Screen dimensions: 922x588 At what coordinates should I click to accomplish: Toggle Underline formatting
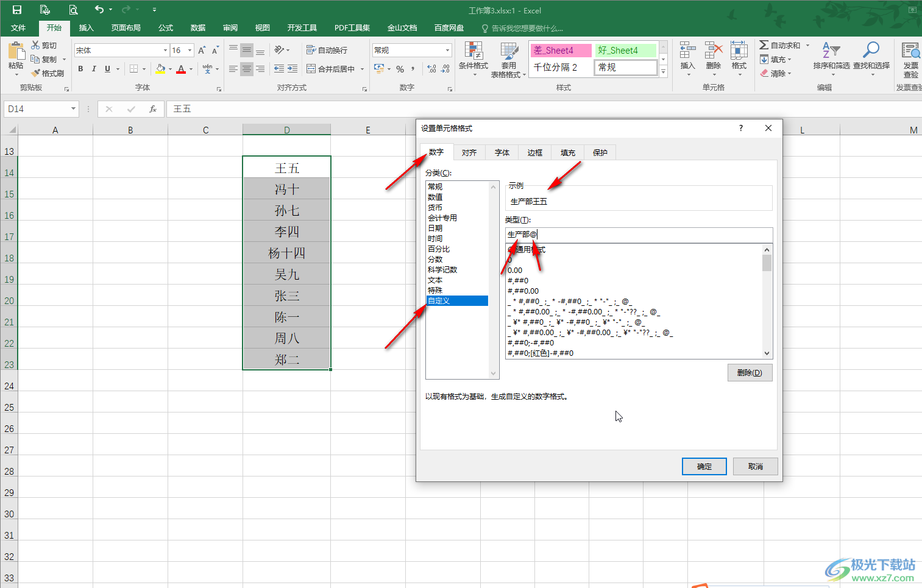click(x=108, y=69)
